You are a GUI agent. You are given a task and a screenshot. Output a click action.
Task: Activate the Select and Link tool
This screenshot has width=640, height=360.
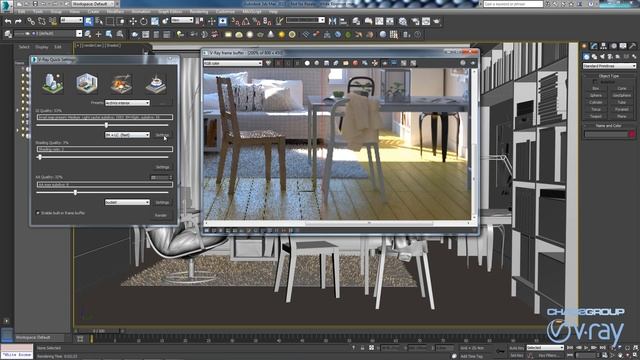coord(31,21)
